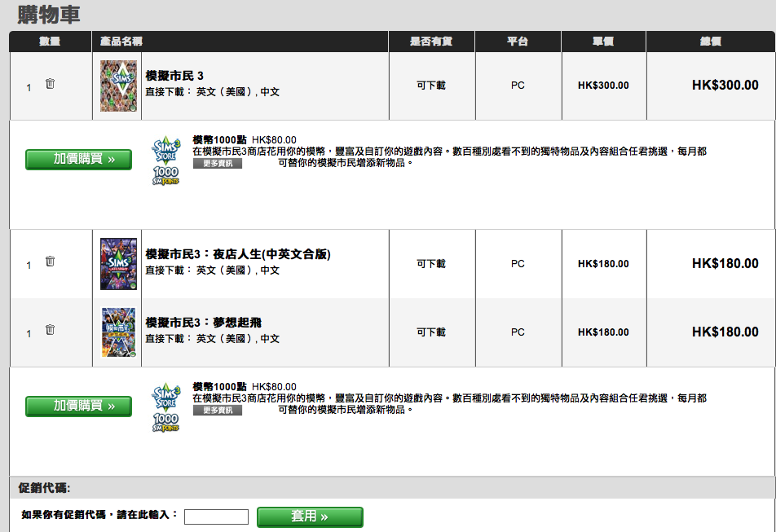Click 購物車 page heading
Viewport: 776px width, 532px height.
click(49, 15)
